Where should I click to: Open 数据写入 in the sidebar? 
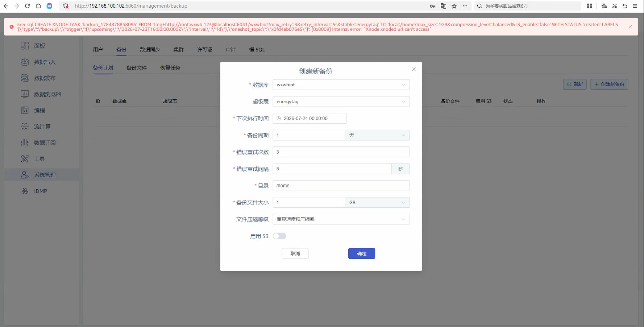point(41,62)
